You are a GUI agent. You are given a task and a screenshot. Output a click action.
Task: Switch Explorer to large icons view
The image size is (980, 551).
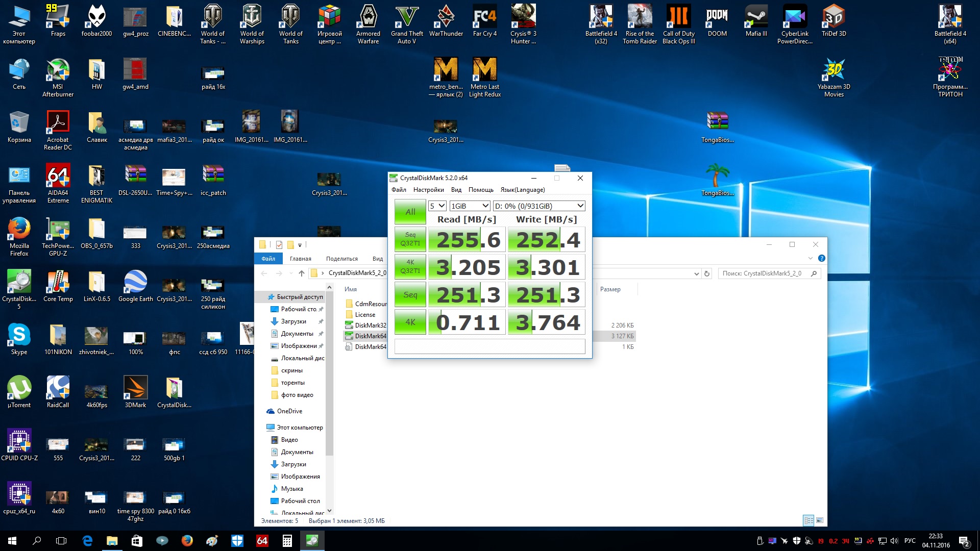click(820, 520)
